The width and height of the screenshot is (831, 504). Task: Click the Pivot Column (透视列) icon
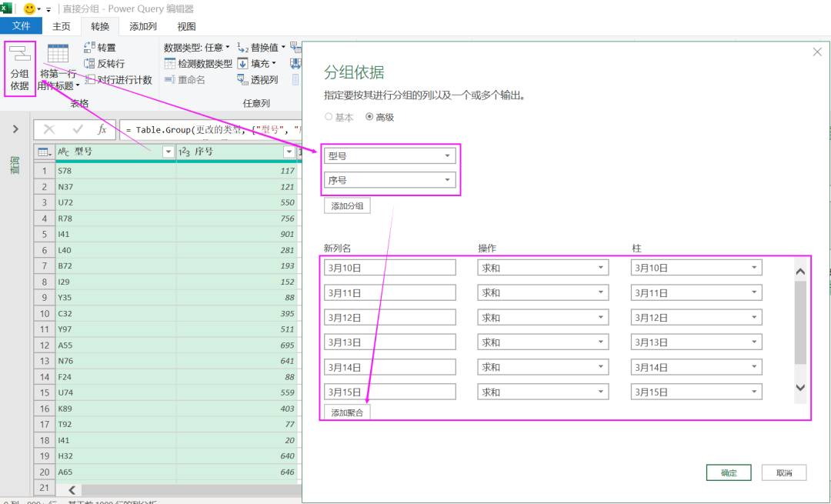242,79
